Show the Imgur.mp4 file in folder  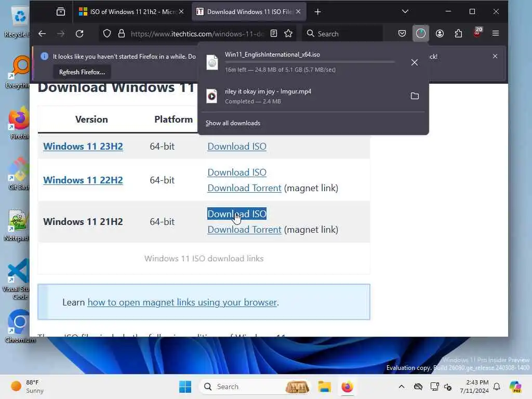415,96
